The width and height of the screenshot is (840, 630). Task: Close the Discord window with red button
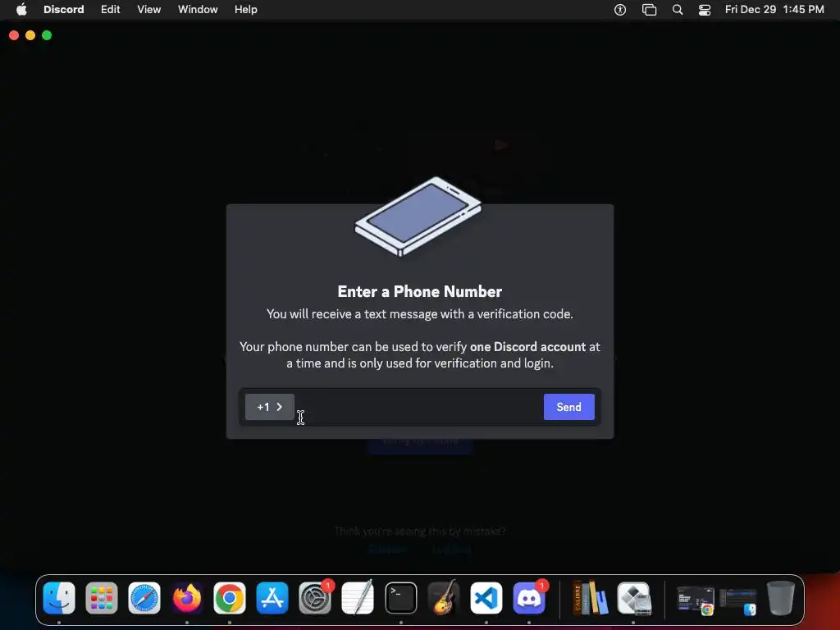coord(15,35)
